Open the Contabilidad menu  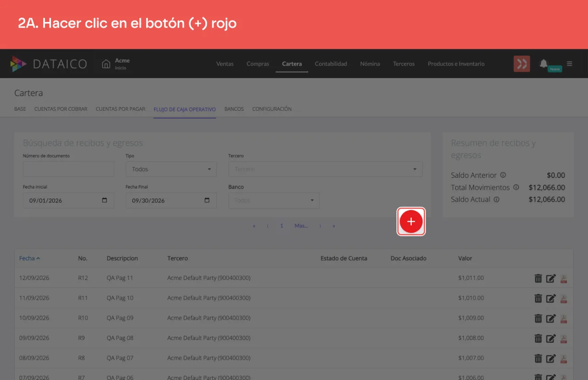[331, 64]
